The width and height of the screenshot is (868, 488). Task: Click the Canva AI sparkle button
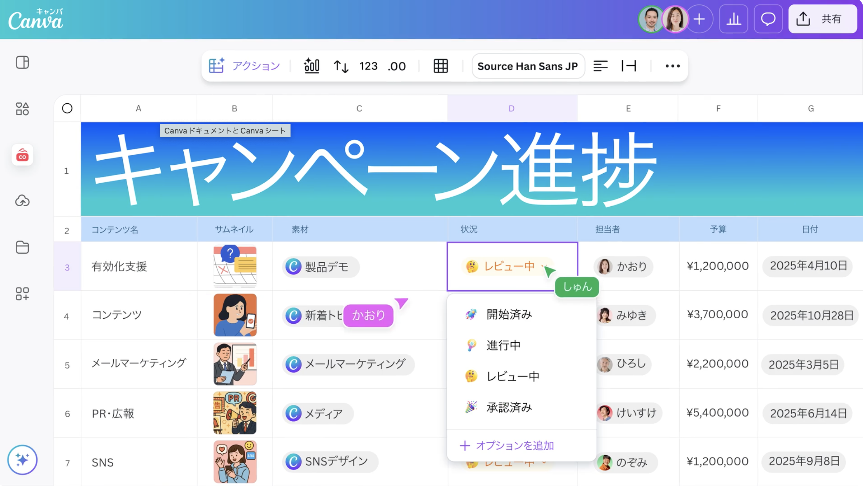click(22, 460)
